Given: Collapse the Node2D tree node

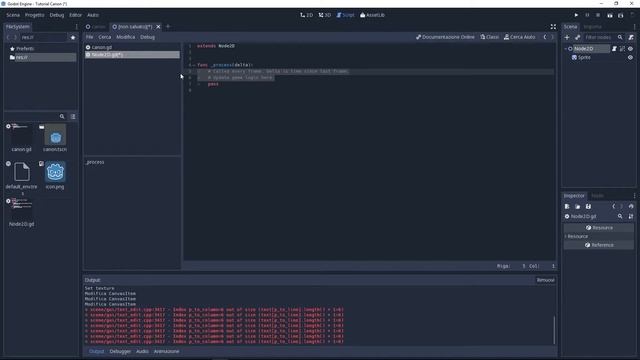Looking at the screenshot, I should point(566,49).
